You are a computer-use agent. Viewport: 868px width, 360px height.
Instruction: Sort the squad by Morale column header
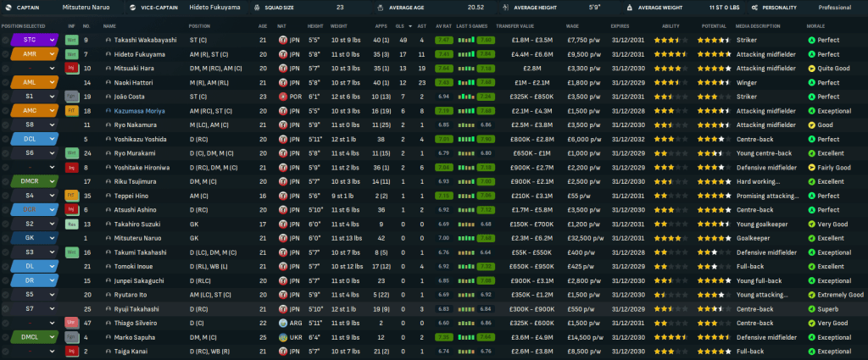coord(818,25)
